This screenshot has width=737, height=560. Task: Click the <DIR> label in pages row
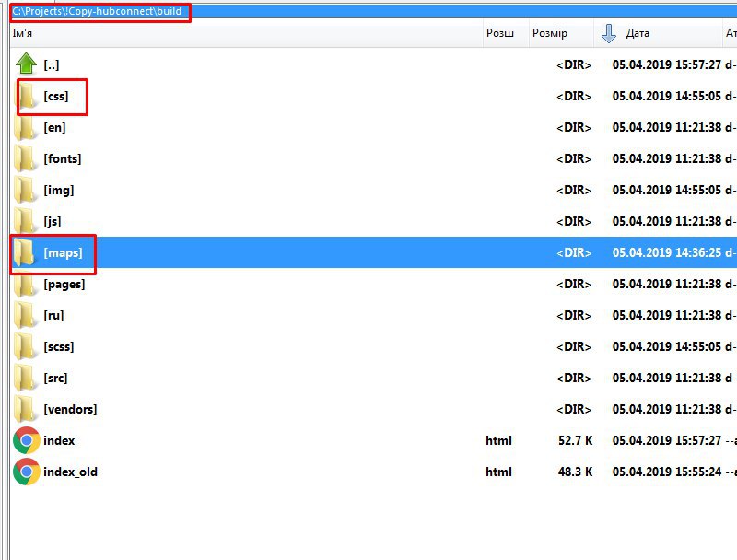coord(574,285)
